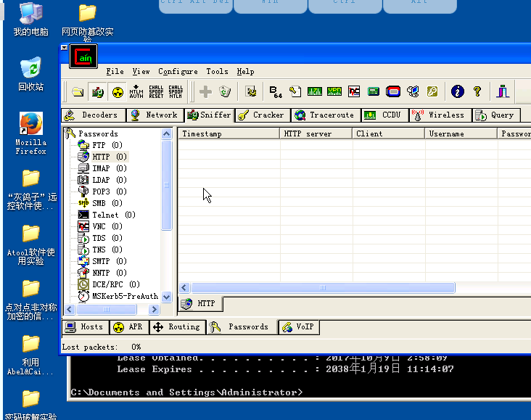Click the yellow Help question mark icon
This screenshot has width=531, height=420.
pos(477,91)
